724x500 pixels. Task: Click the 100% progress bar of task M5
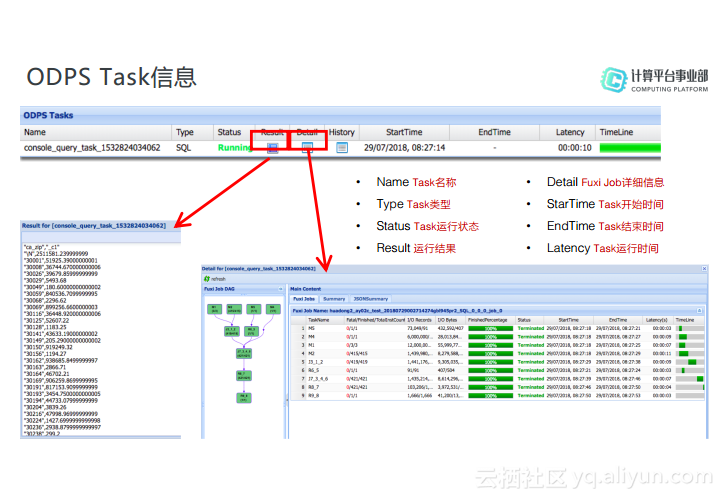(490, 329)
